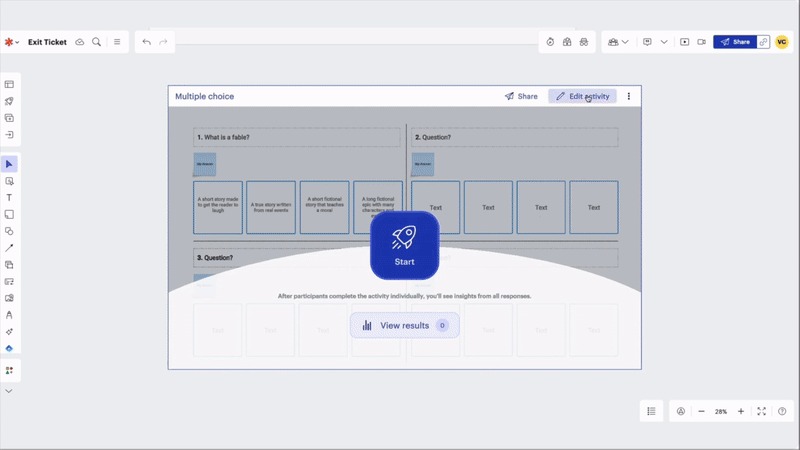800x450 pixels.
Task: Select answer 'A short story made to get the reader to laugh'
Action: [x=218, y=207]
